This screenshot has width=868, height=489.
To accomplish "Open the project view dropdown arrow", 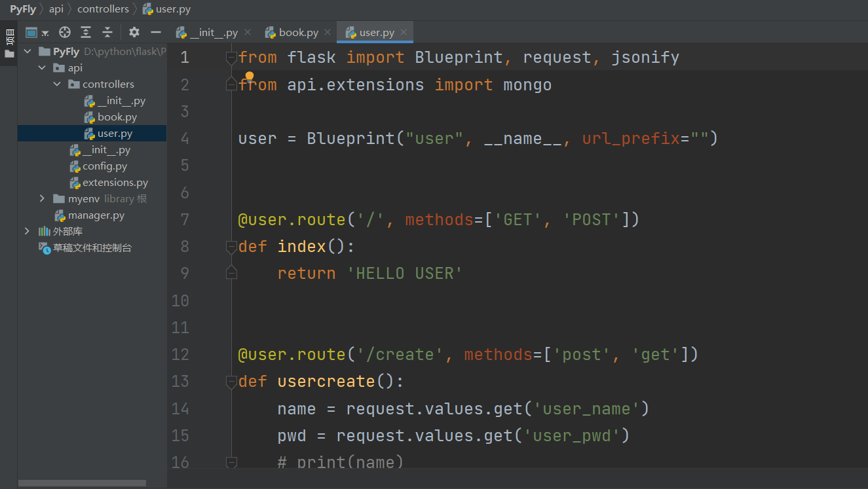I will coord(45,33).
